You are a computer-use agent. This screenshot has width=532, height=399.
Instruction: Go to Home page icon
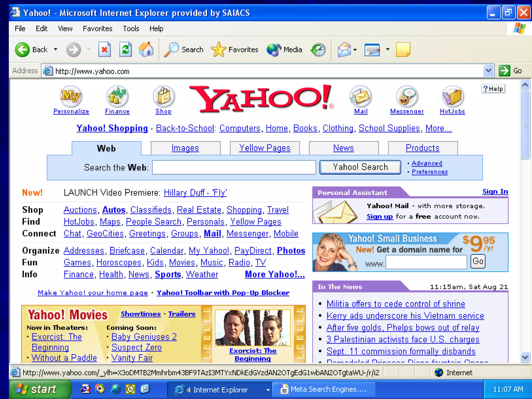[146, 49]
